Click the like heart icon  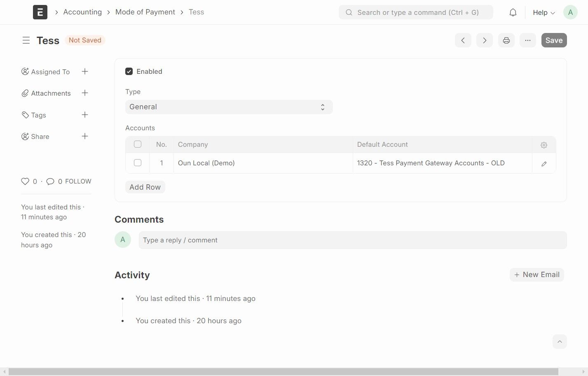click(x=25, y=181)
